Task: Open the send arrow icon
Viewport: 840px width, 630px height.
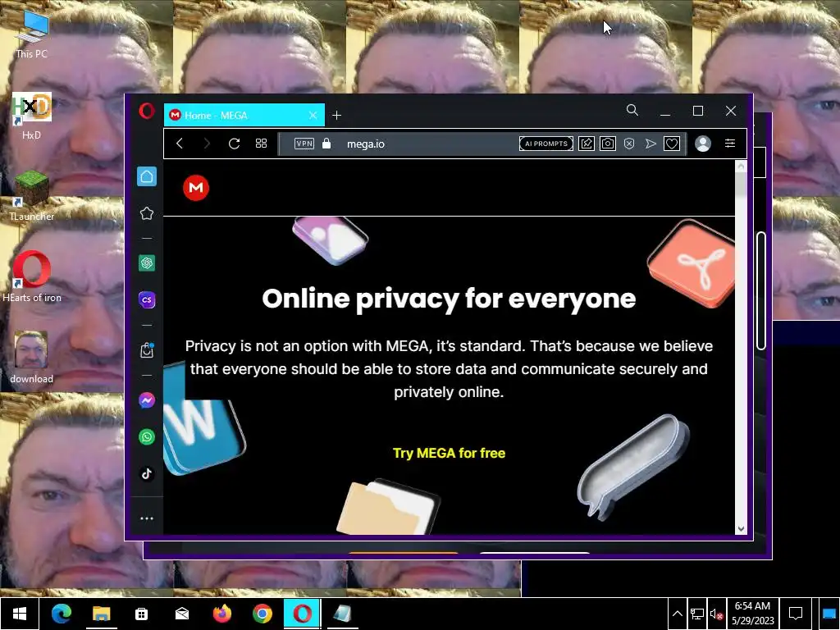Action: (x=651, y=144)
